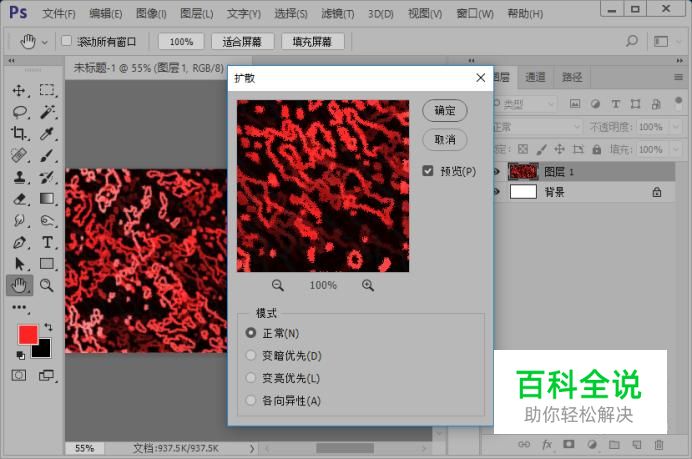
Task: Toggle lock all icon in layers panel
Action: click(x=597, y=149)
